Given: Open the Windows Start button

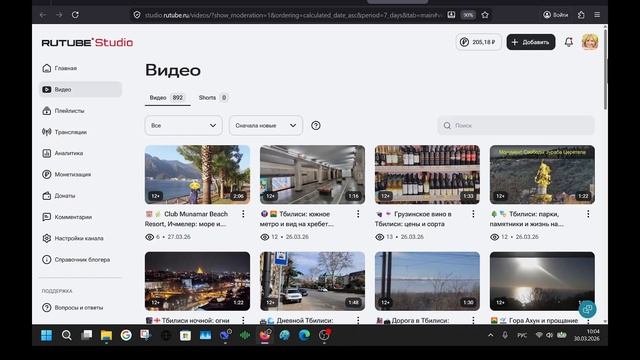Looking at the screenshot, I should (x=47, y=336).
